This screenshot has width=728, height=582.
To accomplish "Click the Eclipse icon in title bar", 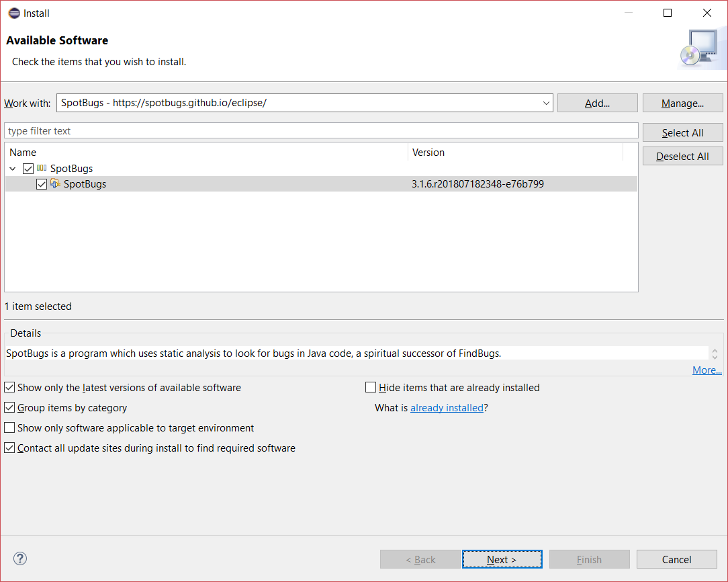I will [x=13, y=13].
